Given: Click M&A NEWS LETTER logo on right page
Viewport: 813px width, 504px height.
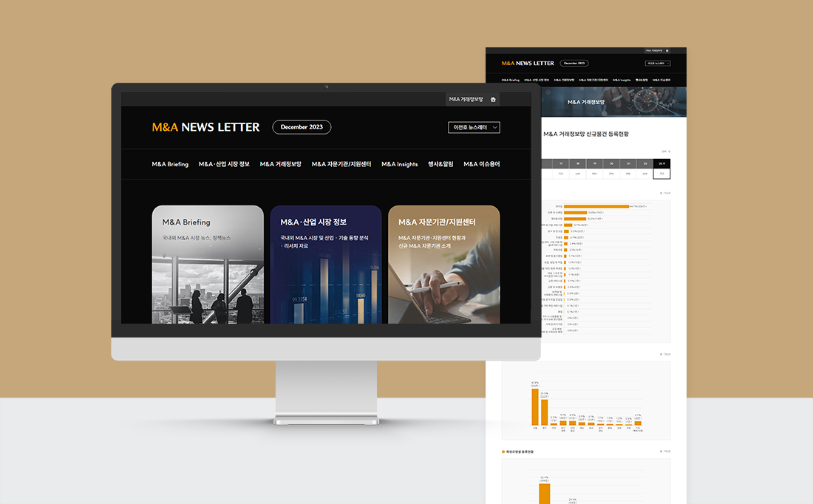Looking at the screenshot, I should click(x=526, y=64).
